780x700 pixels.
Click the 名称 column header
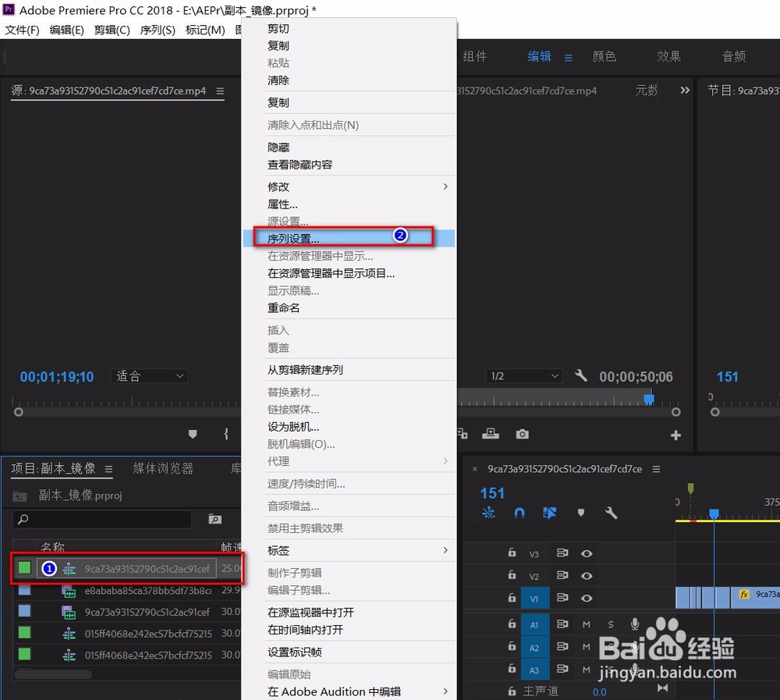pos(52,547)
